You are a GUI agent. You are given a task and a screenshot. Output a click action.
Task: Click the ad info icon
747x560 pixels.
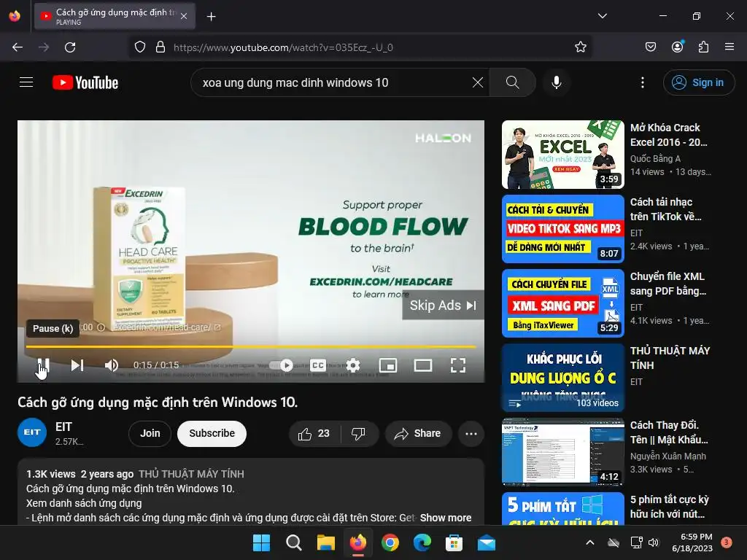coord(101,327)
